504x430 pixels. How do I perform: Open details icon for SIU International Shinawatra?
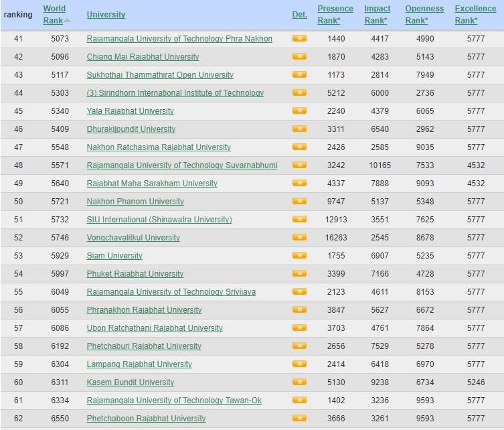[299, 219]
